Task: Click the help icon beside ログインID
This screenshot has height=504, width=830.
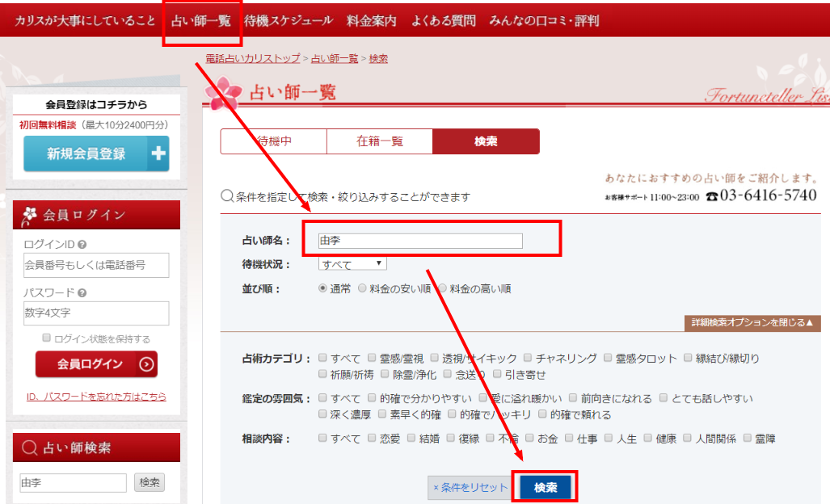Action: (x=82, y=244)
